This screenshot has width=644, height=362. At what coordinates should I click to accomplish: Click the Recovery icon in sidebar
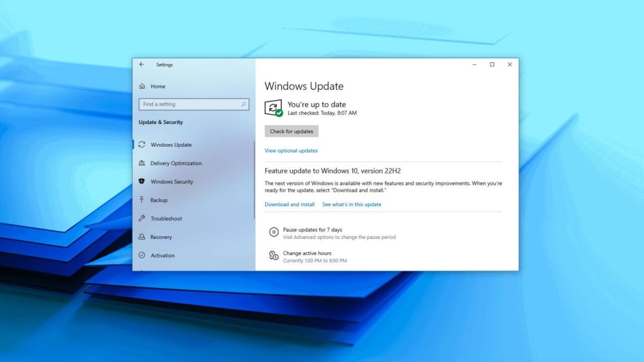142,237
